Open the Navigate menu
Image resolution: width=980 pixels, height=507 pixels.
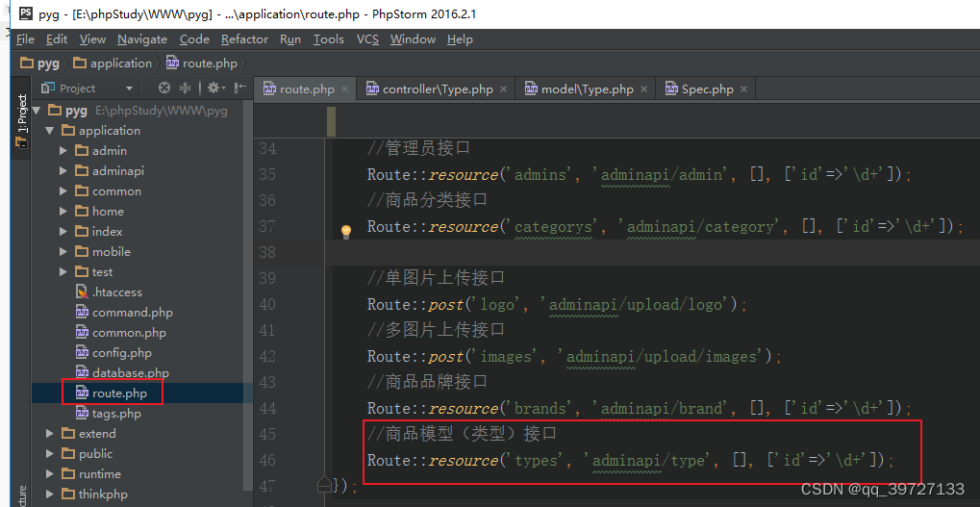[142, 39]
